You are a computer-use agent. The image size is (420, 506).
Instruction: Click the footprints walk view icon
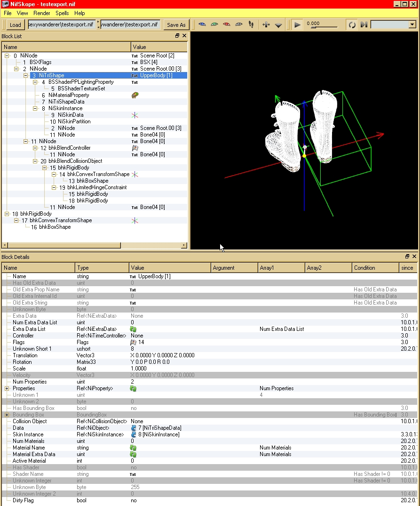point(251,24)
